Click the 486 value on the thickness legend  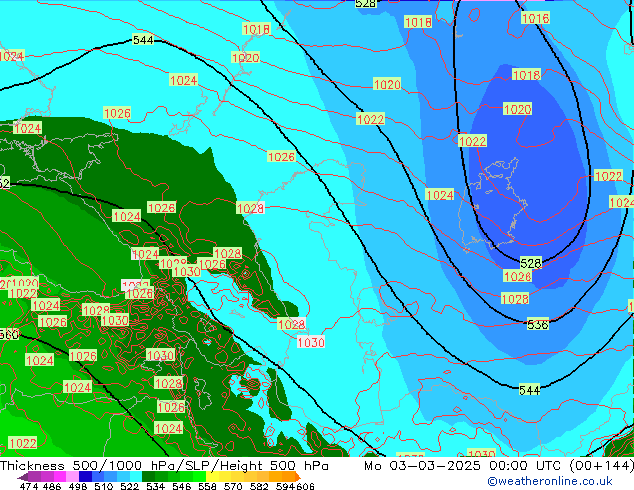click(52, 486)
